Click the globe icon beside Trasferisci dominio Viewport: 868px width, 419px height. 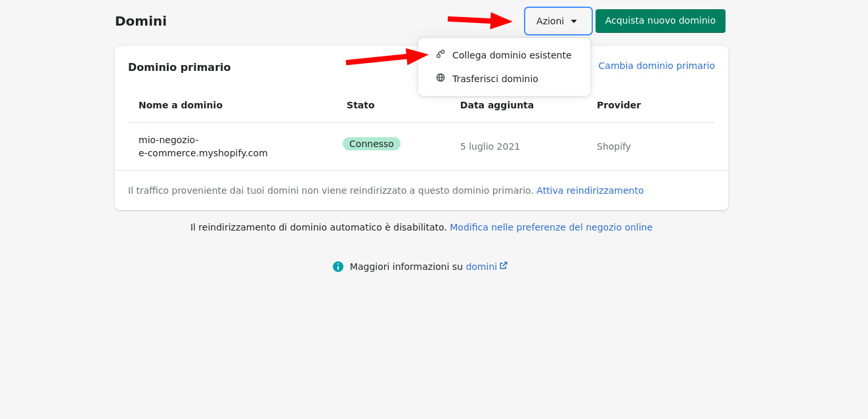tap(441, 77)
